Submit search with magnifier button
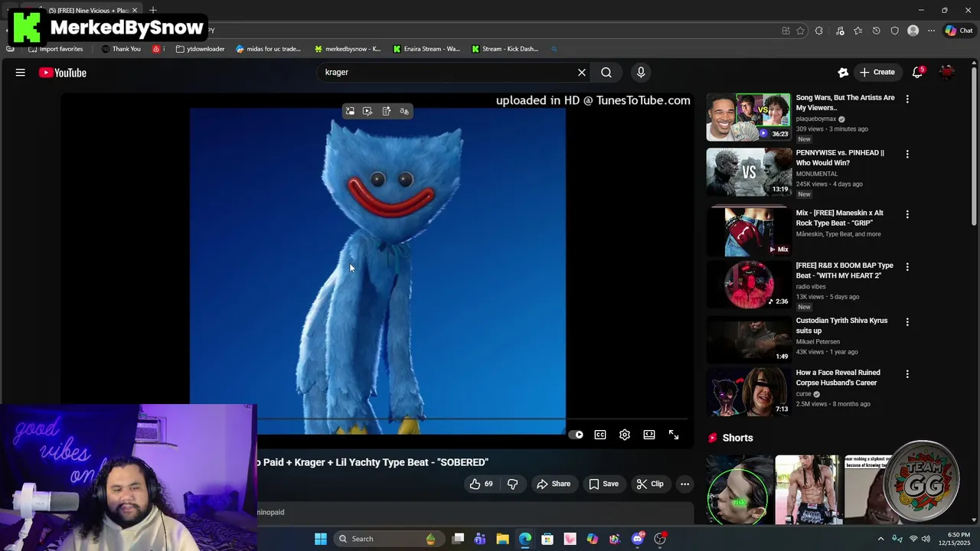This screenshot has width=980, height=551. pyautogui.click(x=606, y=73)
